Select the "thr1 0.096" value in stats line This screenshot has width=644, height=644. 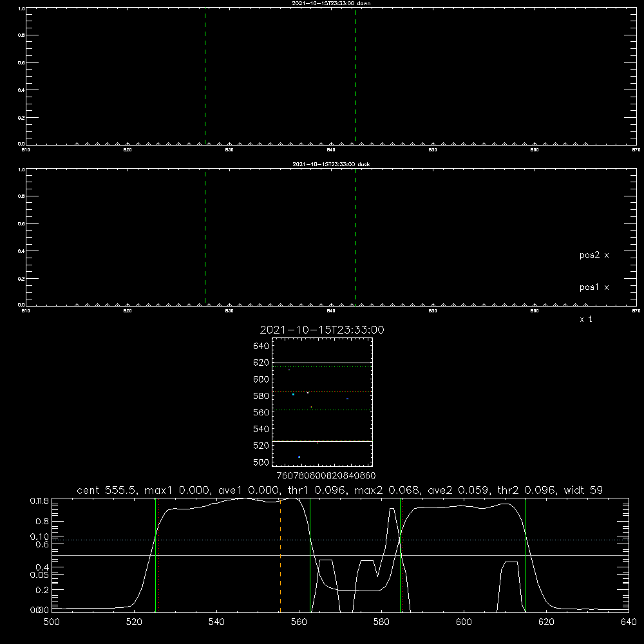click(x=316, y=490)
